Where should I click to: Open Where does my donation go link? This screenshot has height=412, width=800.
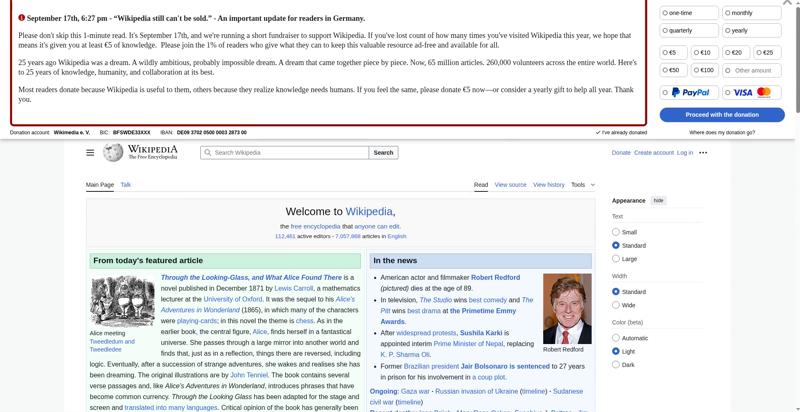(x=722, y=133)
